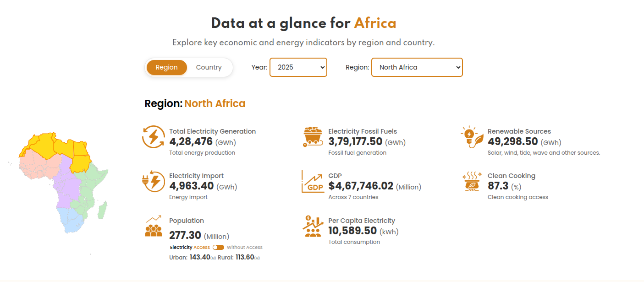Click 'Across 7 countries' text

[x=353, y=197]
